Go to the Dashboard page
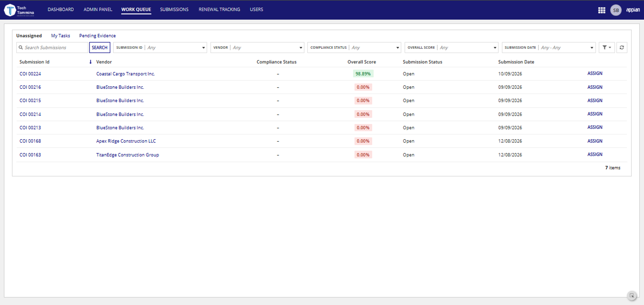 61,10
